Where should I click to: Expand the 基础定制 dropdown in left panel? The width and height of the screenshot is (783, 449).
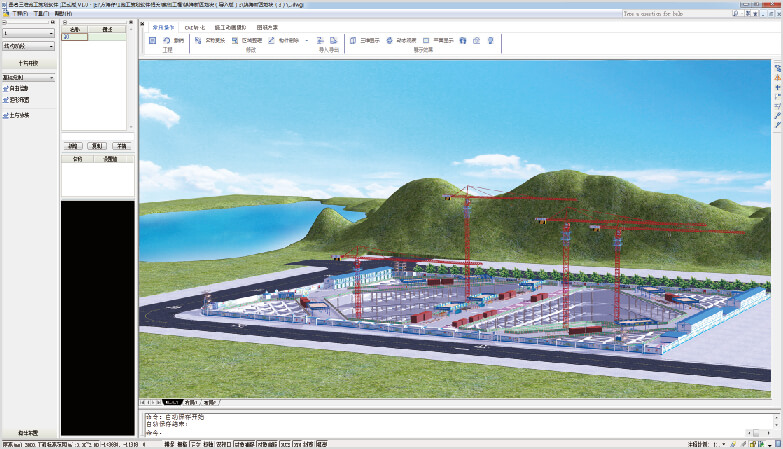click(x=29, y=76)
